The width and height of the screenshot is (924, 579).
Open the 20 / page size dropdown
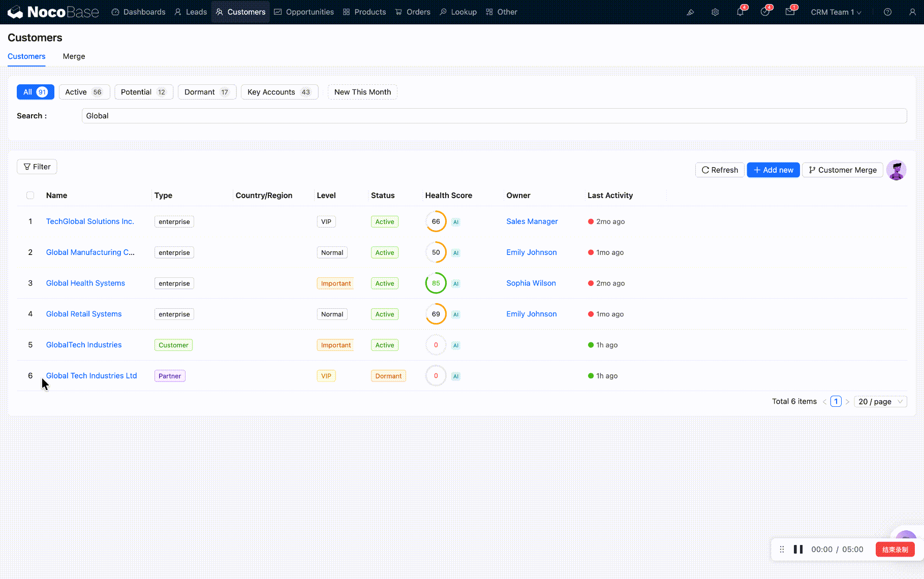[x=880, y=402]
